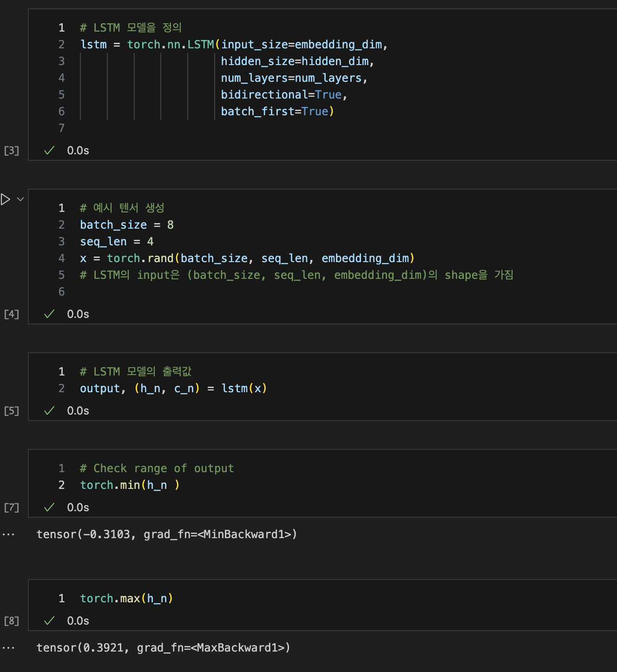Click the 'LSTM의 input은' shape comment
Image resolution: width=617 pixels, height=672 pixels.
tap(296, 275)
